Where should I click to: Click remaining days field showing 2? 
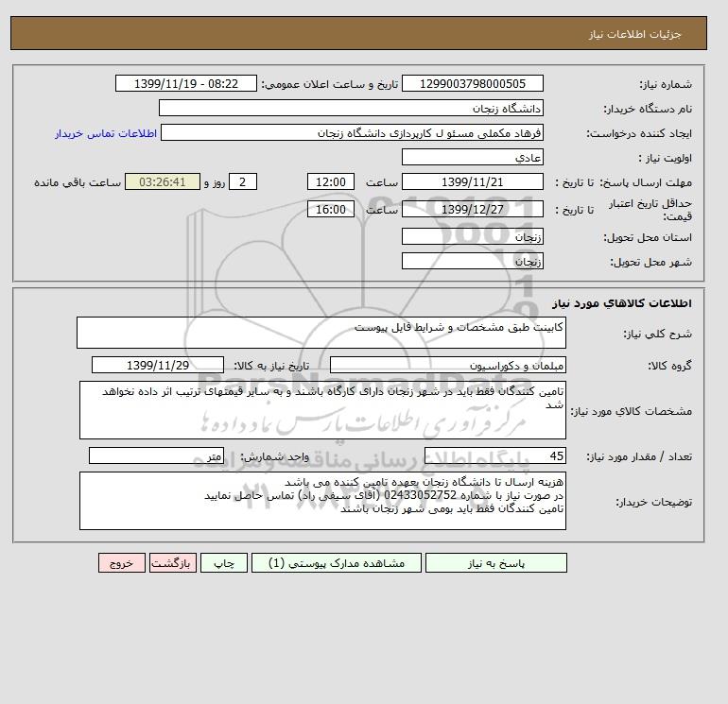point(242,182)
